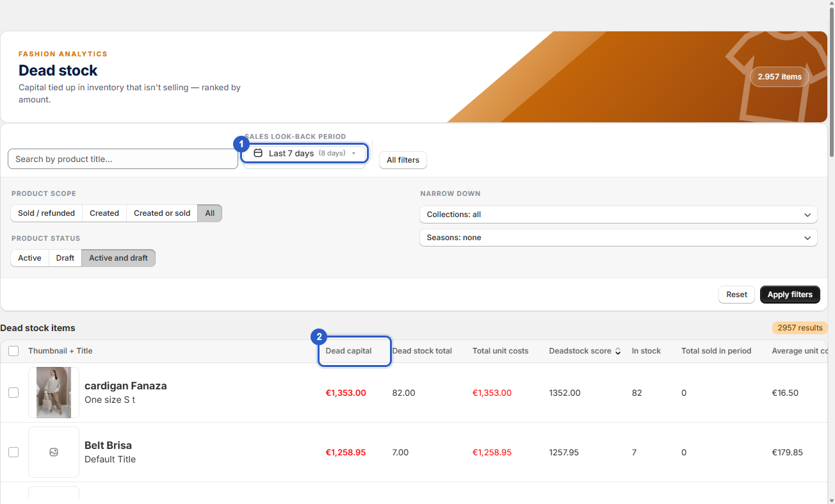Focus the Search by product title field

(x=123, y=159)
